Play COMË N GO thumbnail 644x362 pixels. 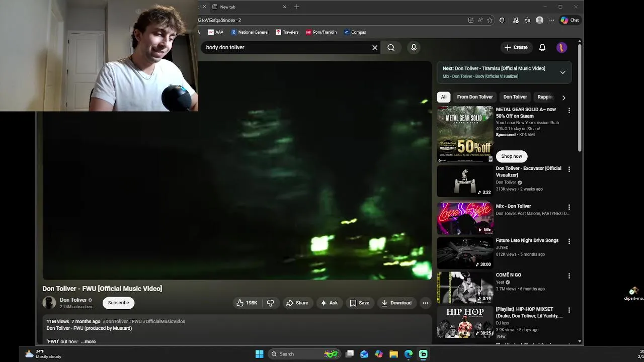click(x=465, y=288)
